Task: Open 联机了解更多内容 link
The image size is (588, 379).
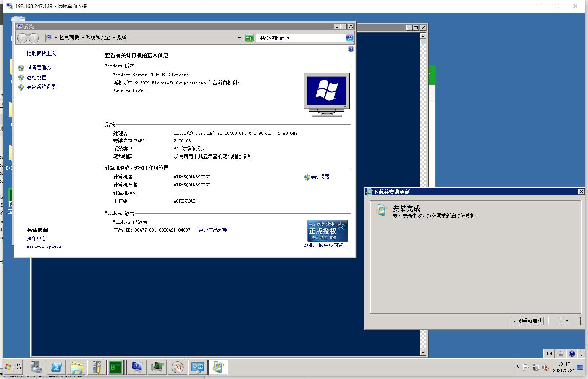Action: (x=327, y=245)
